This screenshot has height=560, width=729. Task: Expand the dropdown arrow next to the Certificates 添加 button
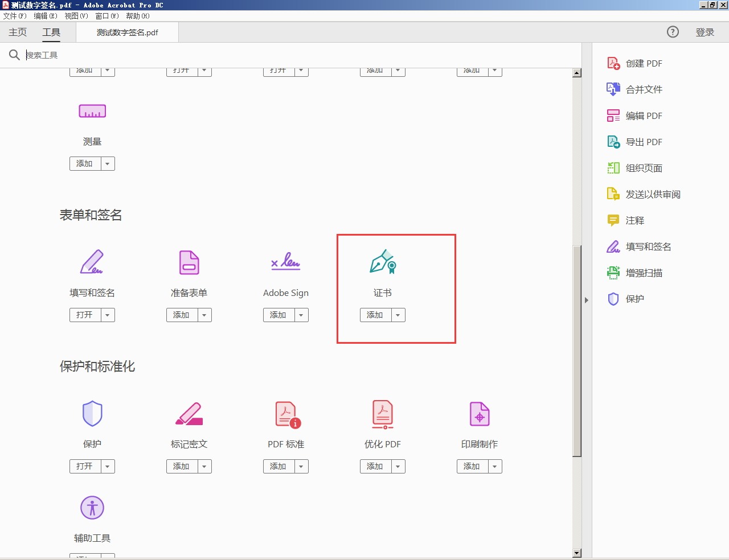click(398, 315)
